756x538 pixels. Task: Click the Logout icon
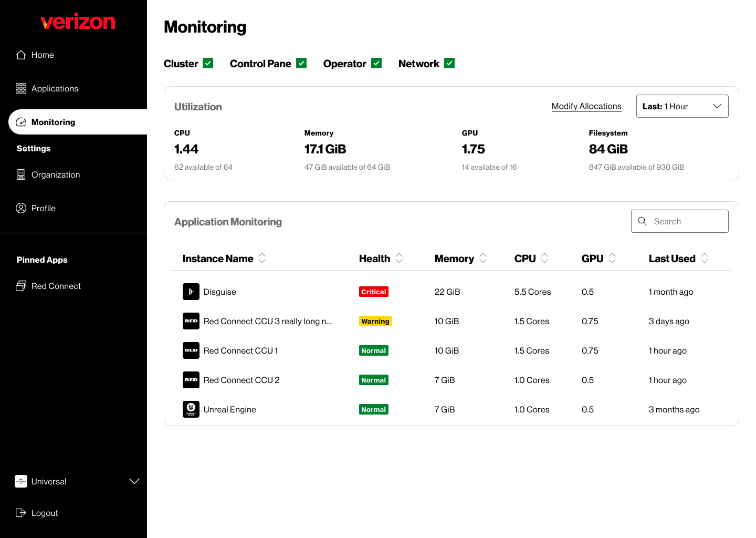click(21, 513)
